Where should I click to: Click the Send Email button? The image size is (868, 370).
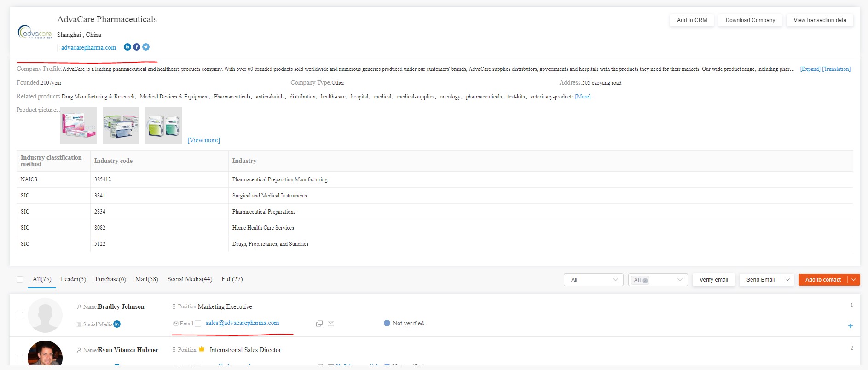(760, 280)
